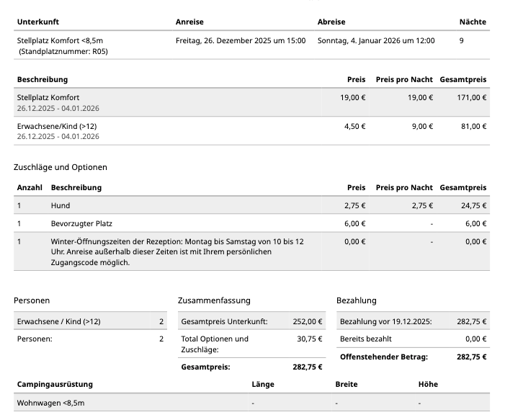Screen dimensions: 505x420
Task: Click the bold Gesamtpreis label in Zusammenfassung
Action: [x=206, y=367]
